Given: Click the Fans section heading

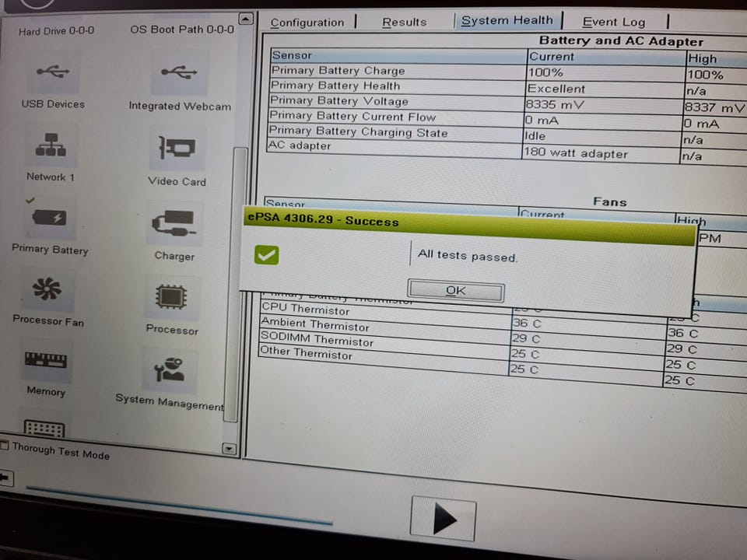Looking at the screenshot, I should 610,201.
